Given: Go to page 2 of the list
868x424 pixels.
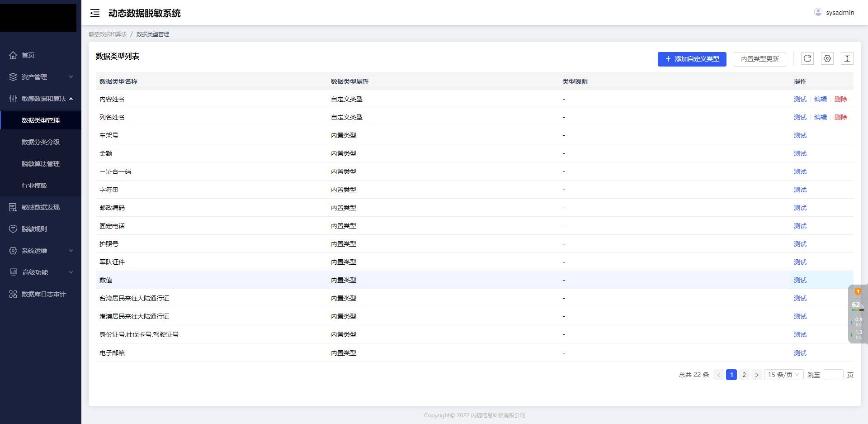Looking at the screenshot, I should [x=744, y=375].
